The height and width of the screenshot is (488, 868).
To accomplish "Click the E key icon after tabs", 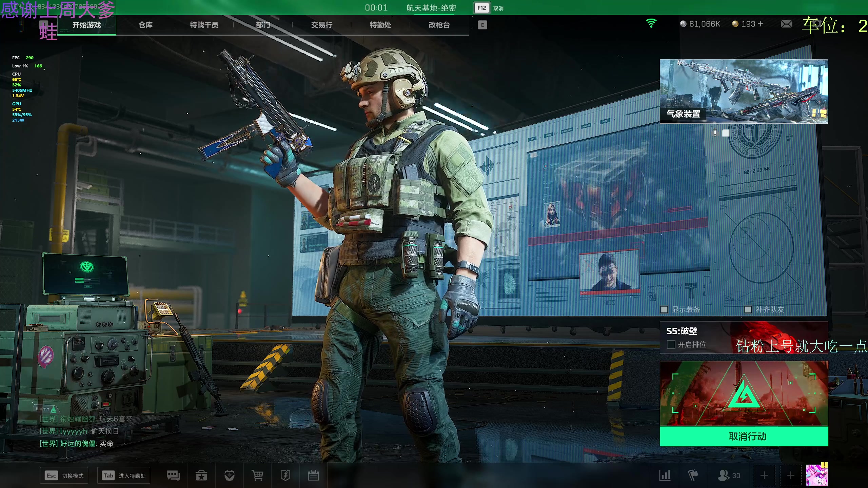I will (482, 25).
